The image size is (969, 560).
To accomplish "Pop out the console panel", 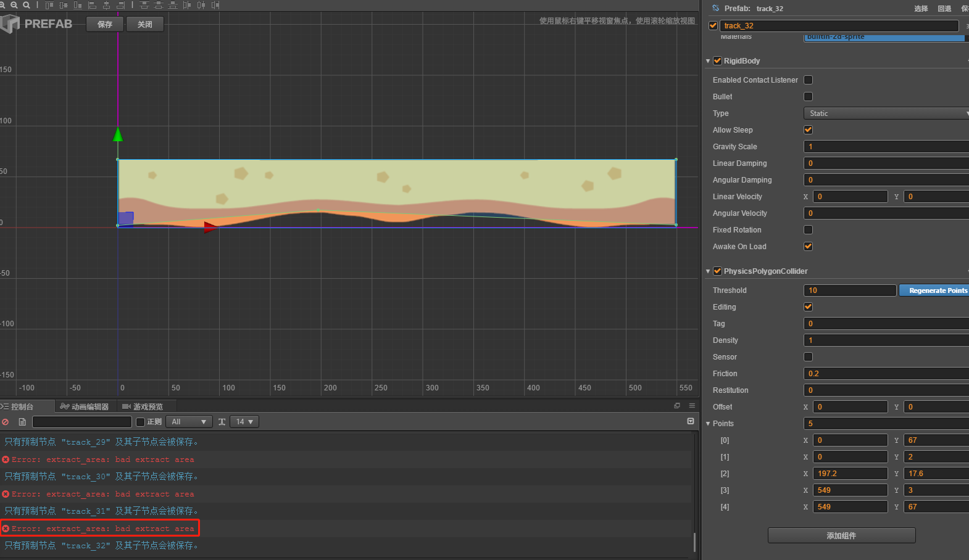I will point(677,406).
